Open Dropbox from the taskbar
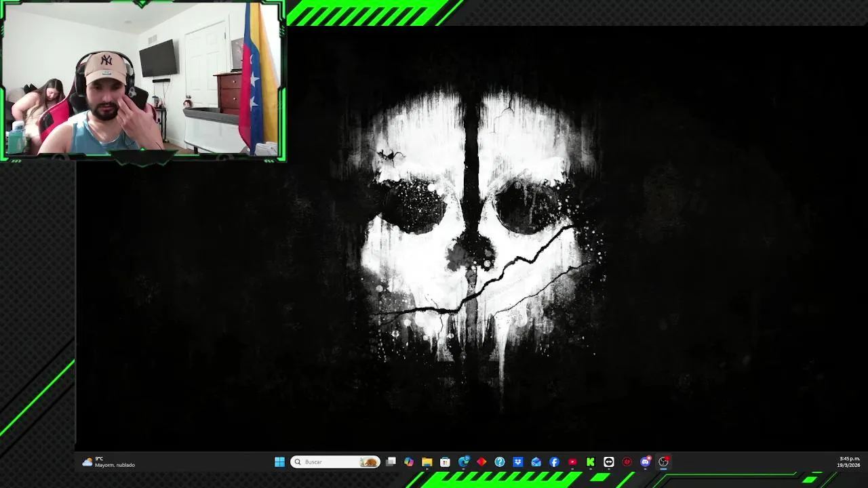 click(x=518, y=462)
